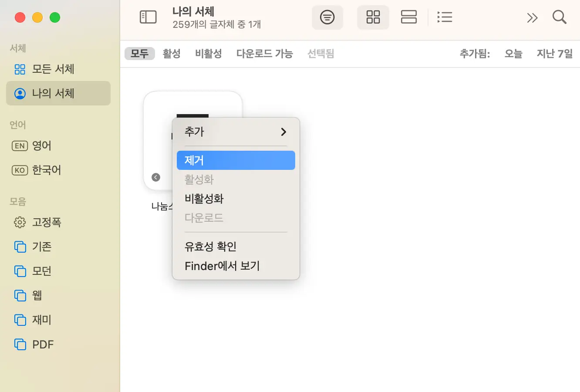Open the 웹 collection
This screenshot has height=392, width=580.
click(58, 295)
